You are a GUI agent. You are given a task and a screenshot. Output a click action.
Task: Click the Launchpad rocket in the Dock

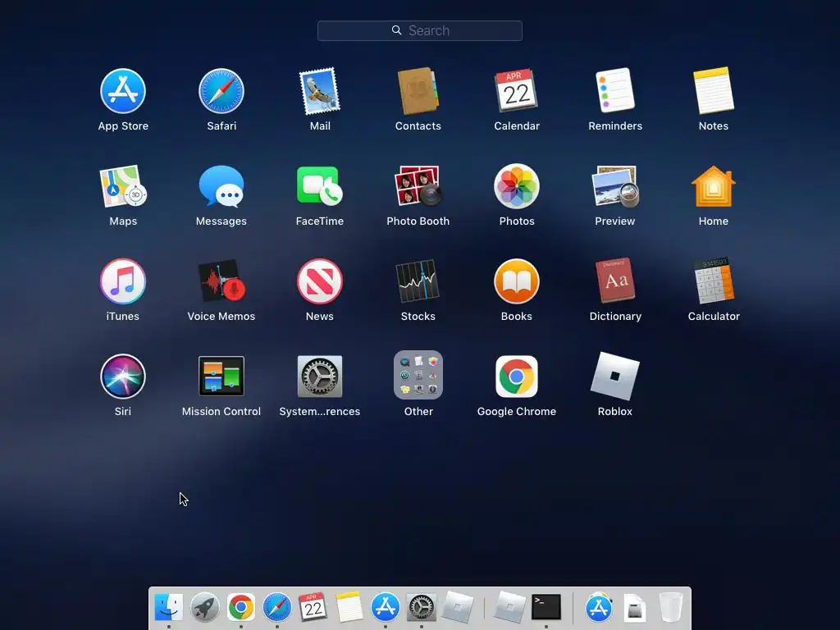click(x=204, y=607)
